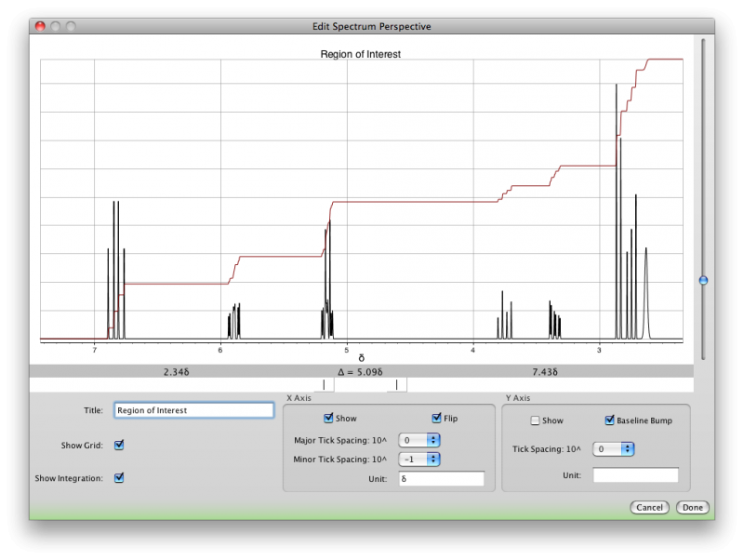The height and width of the screenshot is (560, 744).
Task: Click the x-axis tick label 5
Action: (x=346, y=351)
